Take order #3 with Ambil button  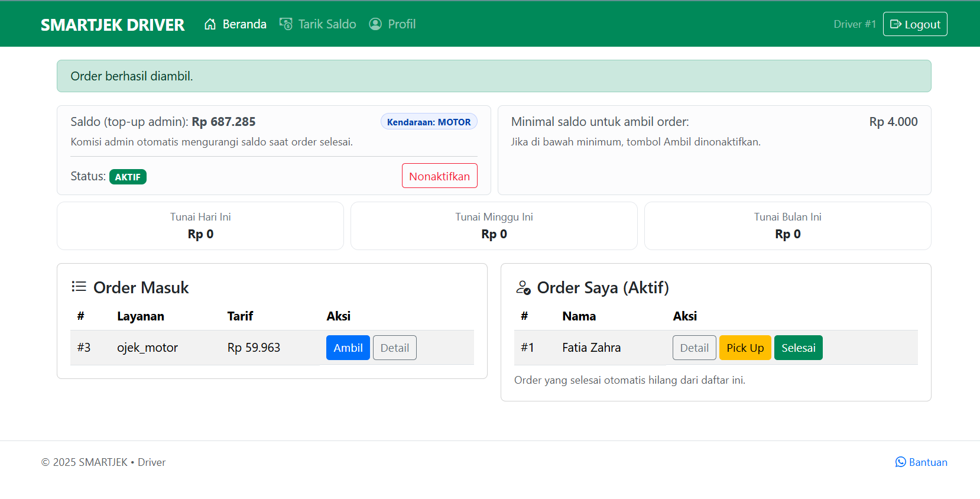(x=348, y=348)
